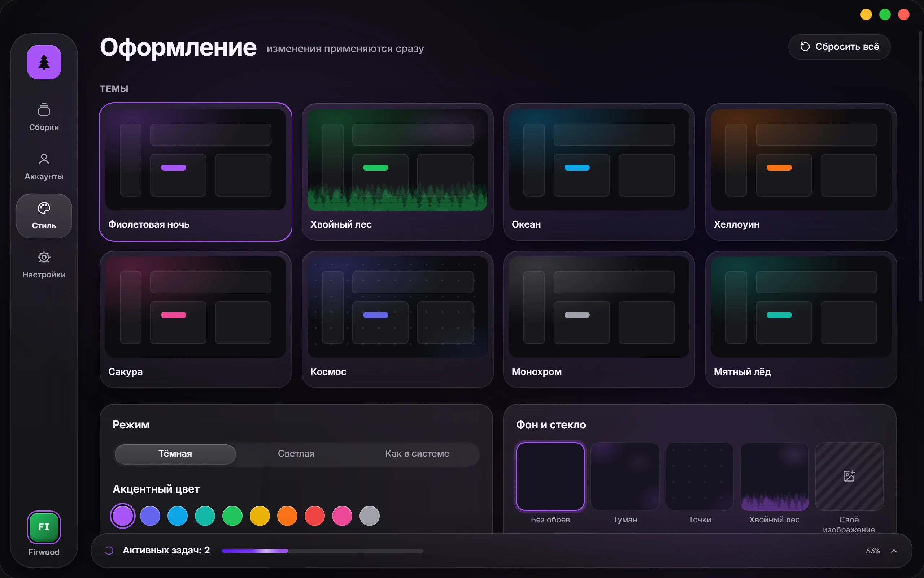Expand the tasks panel with chevron
The height and width of the screenshot is (578, 924).
(894, 551)
